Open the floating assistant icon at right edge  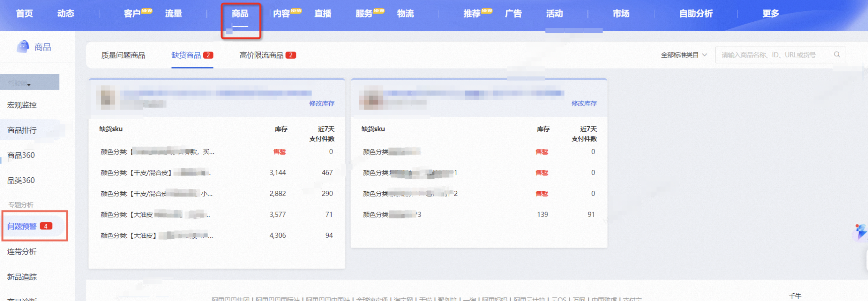tap(861, 232)
